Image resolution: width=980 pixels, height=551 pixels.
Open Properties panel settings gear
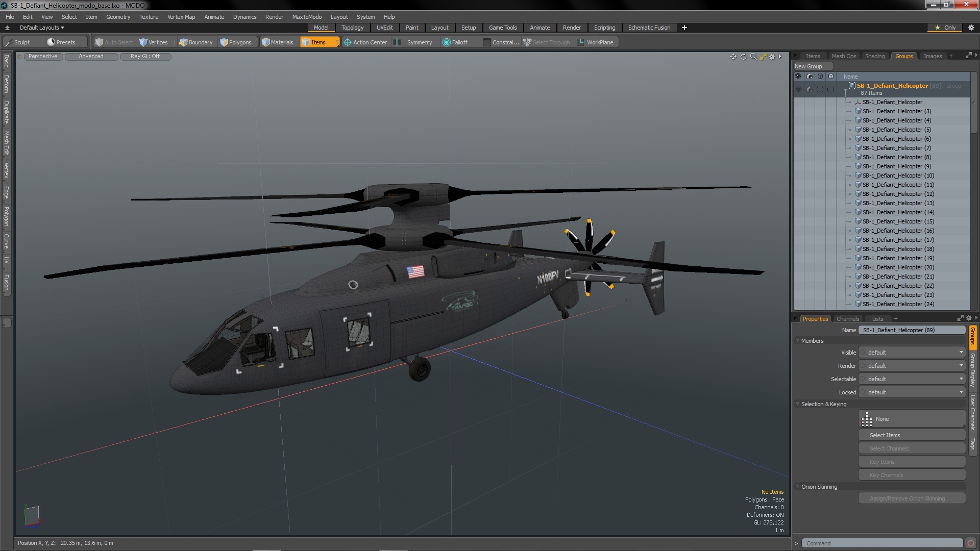click(x=969, y=318)
